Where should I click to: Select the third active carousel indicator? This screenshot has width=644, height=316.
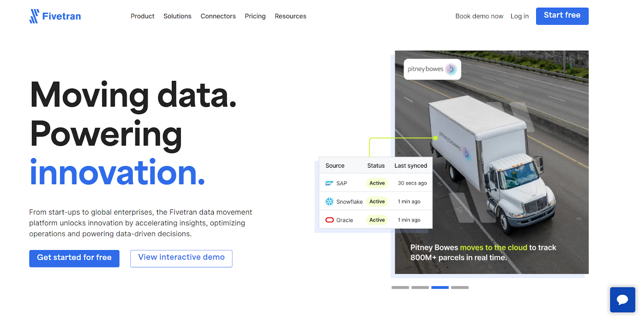(440, 287)
